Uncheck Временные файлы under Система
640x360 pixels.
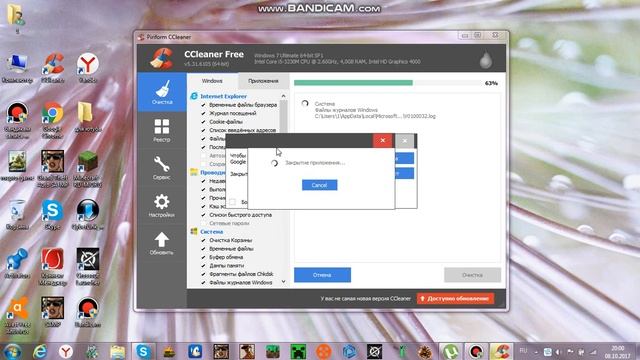(x=203, y=249)
